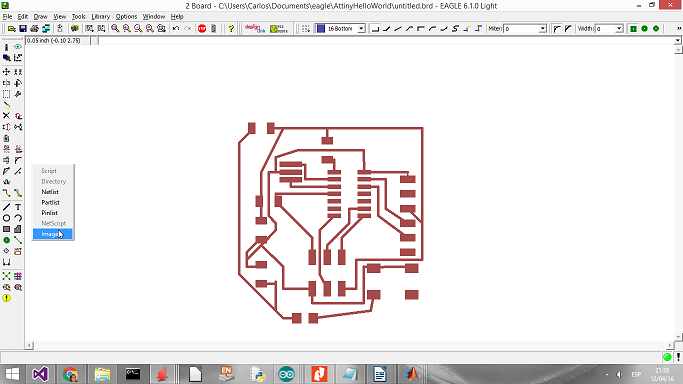Choose the freehand S-curve bend style
The image size is (683, 384).
455,29
